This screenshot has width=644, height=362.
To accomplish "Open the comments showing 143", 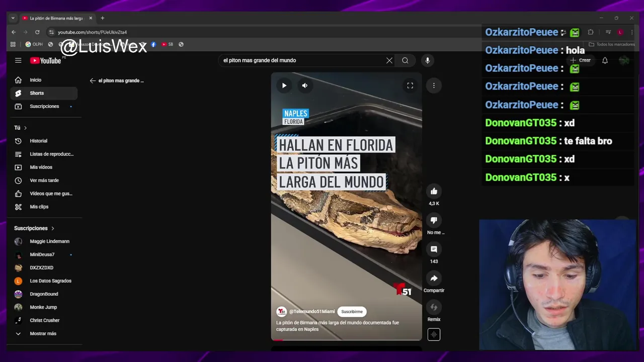I will [x=434, y=249].
